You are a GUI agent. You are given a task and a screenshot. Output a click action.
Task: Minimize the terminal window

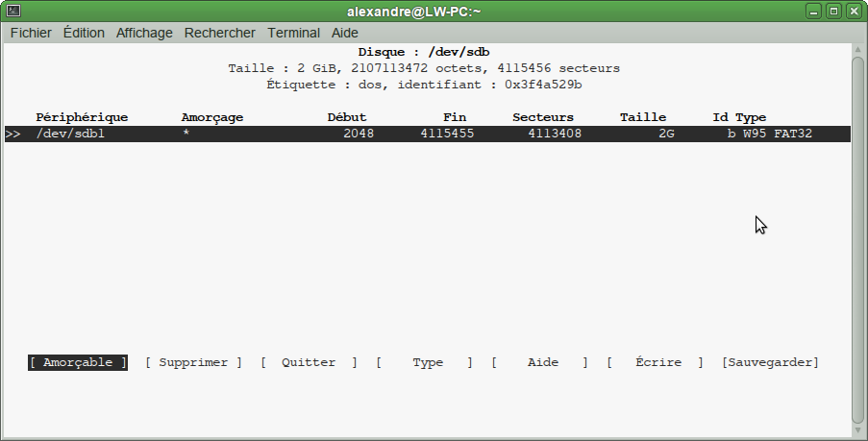click(815, 12)
